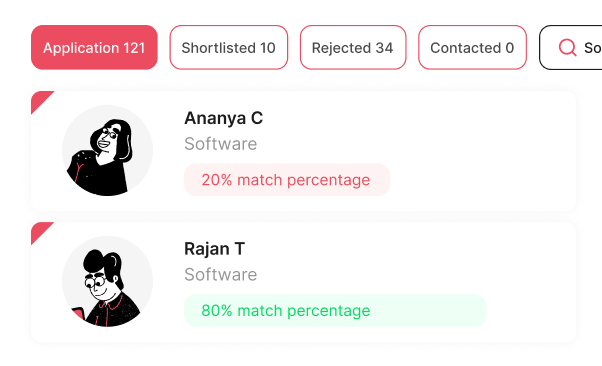Click the green match bar on Rajan's card

tap(335, 310)
